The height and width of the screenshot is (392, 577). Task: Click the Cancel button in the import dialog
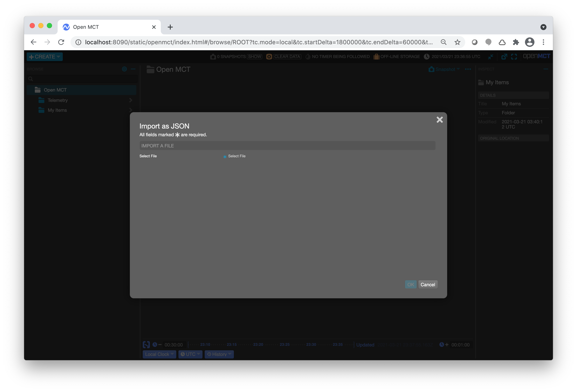[x=428, y=284]
